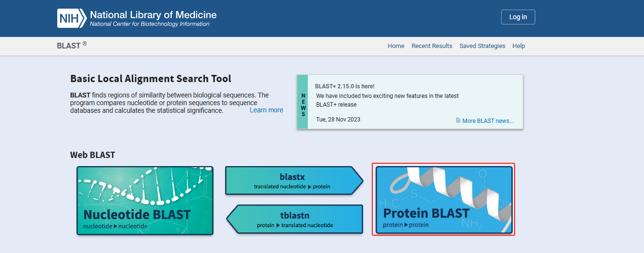Launch Protein BLAST tile
Screen dimensions: 644x253
tap(444, 200)
